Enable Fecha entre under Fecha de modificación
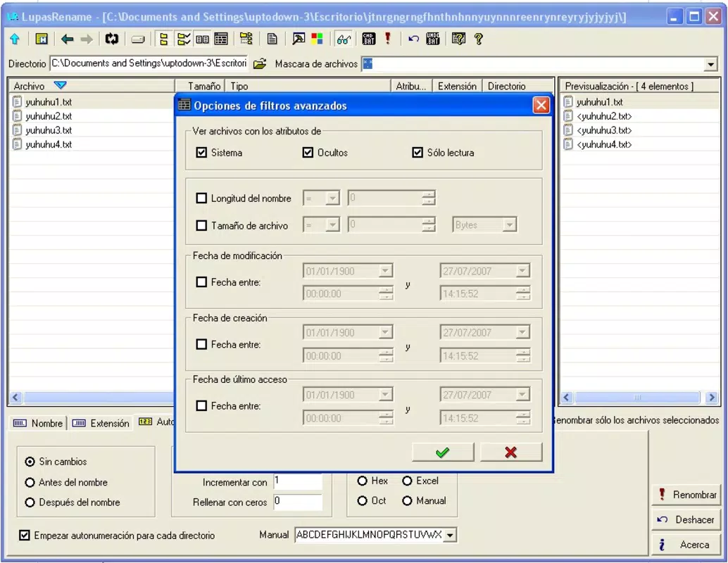The height and width of the screenshot is (563, 728). click(201, 282)
